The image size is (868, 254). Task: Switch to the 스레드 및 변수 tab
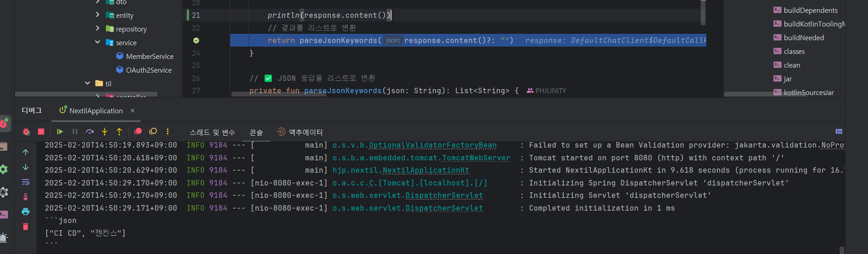click(212, 132)
